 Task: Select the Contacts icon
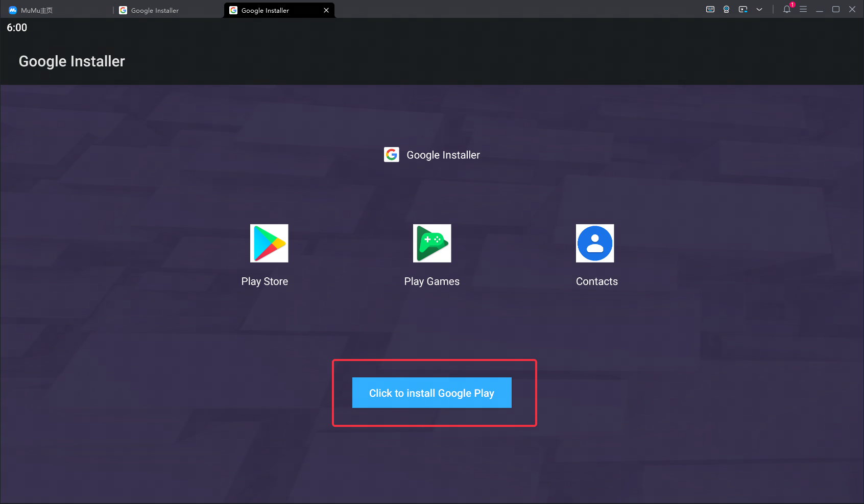pyautogui.click(x=595, y=243)
